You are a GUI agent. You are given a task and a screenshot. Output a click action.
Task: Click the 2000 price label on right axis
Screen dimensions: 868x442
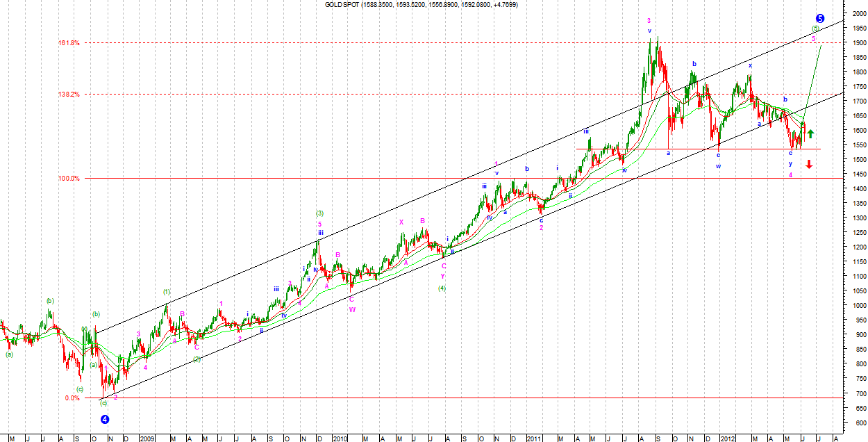click(x=852, y=13)
